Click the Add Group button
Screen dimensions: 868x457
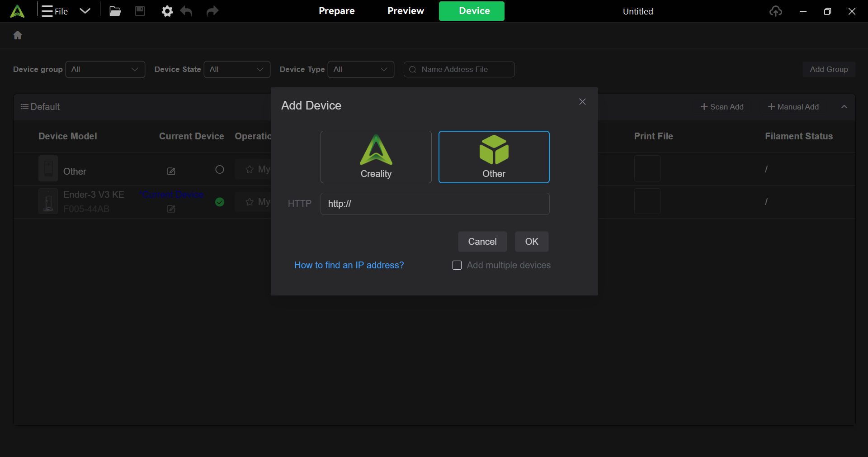coord(829,69)
